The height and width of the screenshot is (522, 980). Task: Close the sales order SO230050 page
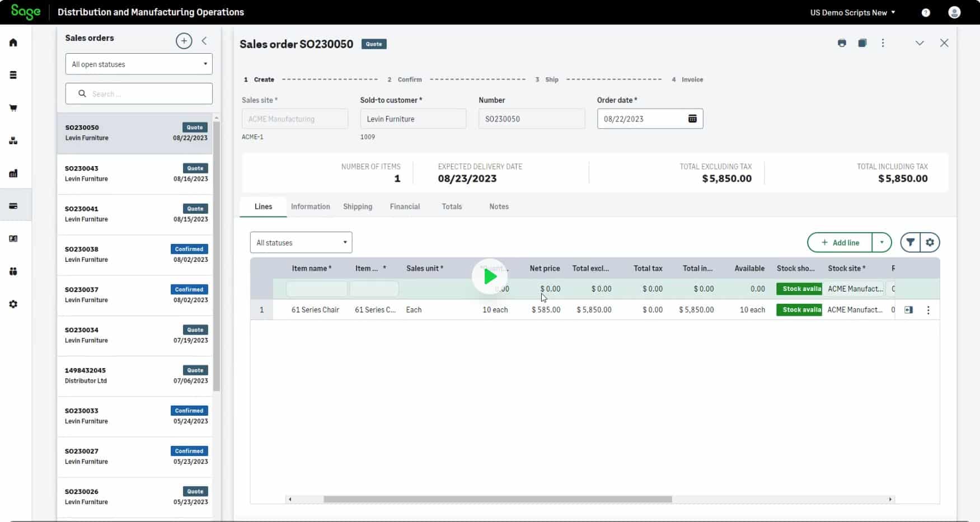(944, 43)
